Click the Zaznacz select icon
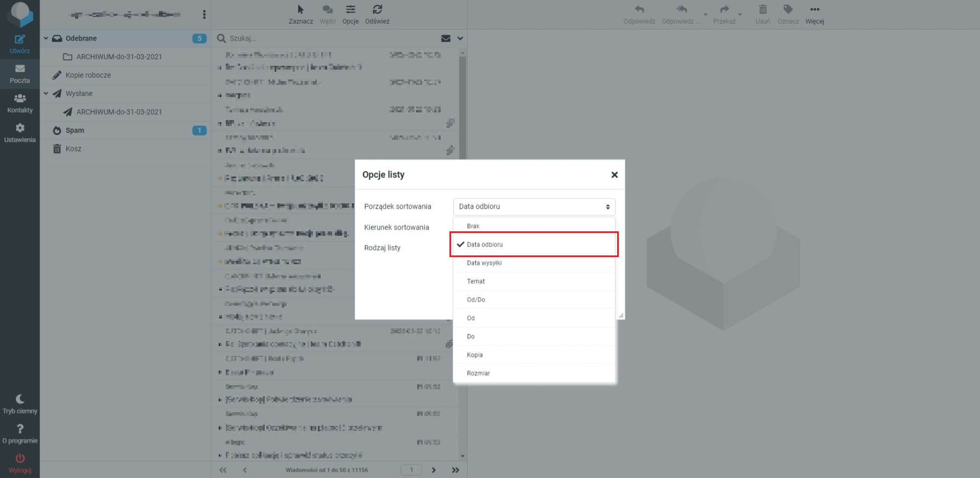Viewport: 980px width, 478px height. [300, 10]
